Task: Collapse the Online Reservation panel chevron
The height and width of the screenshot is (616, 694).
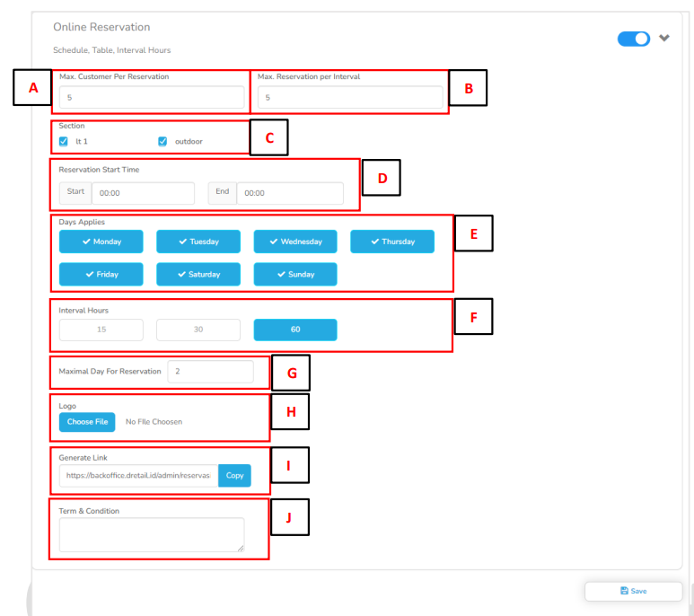Action: pos(664,38)
